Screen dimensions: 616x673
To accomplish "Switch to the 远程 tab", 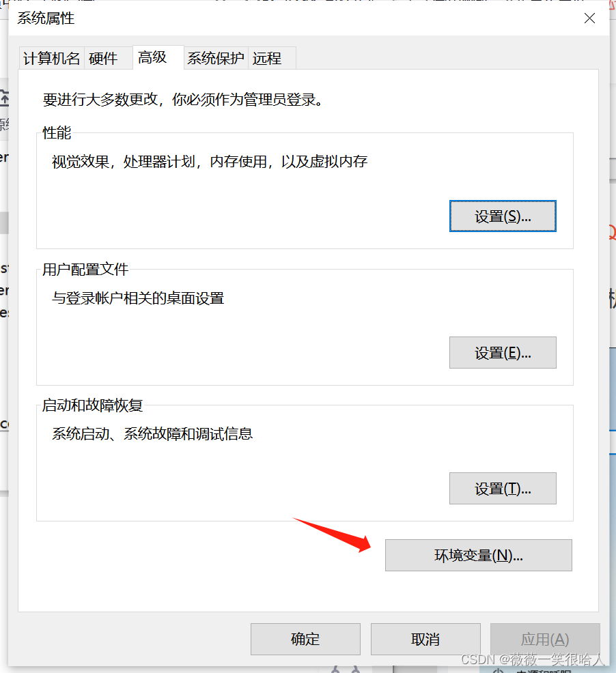I will tap(270, 58).
